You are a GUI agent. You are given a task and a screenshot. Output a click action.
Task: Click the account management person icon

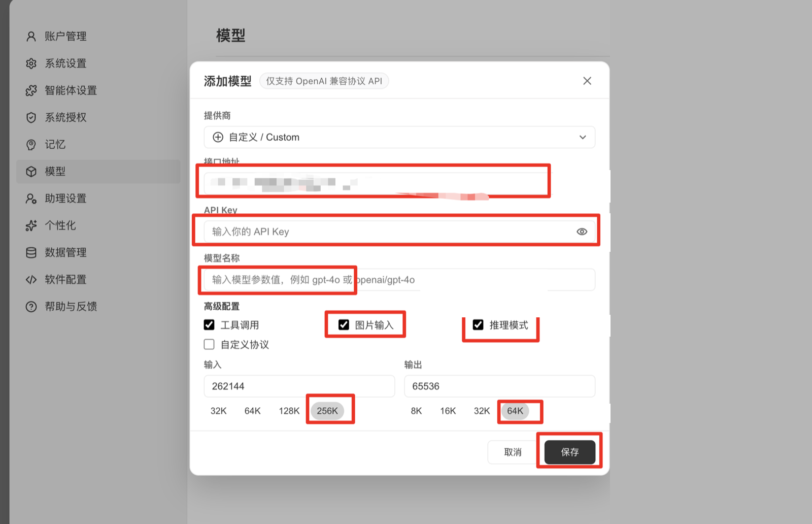[31, 37]
